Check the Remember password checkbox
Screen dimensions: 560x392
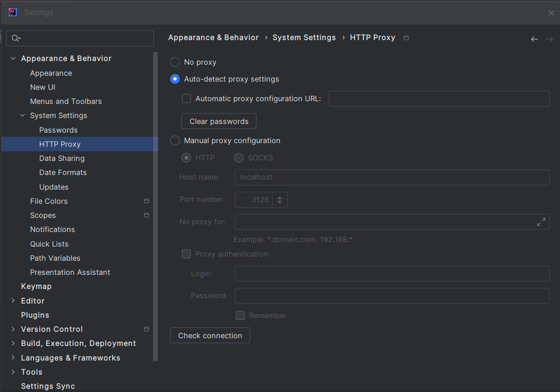point(240,315)
